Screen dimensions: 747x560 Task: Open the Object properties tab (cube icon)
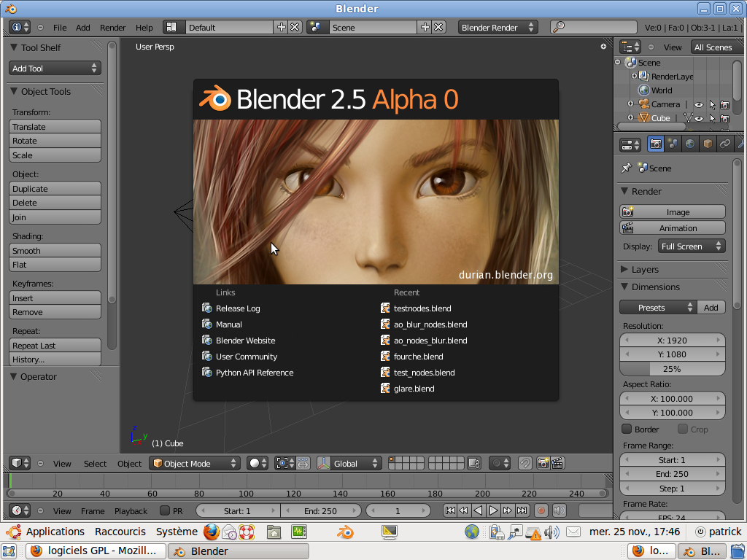point(707,144)
